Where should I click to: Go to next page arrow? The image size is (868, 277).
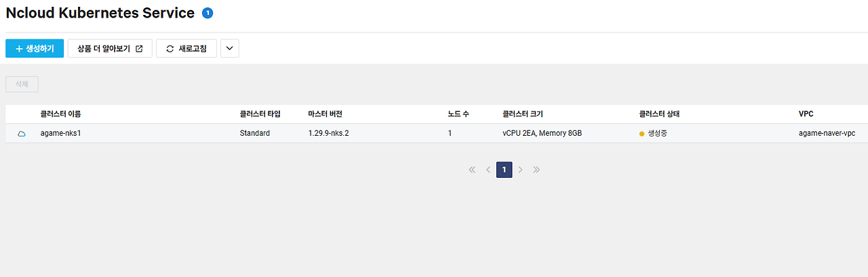coord(520,170)
